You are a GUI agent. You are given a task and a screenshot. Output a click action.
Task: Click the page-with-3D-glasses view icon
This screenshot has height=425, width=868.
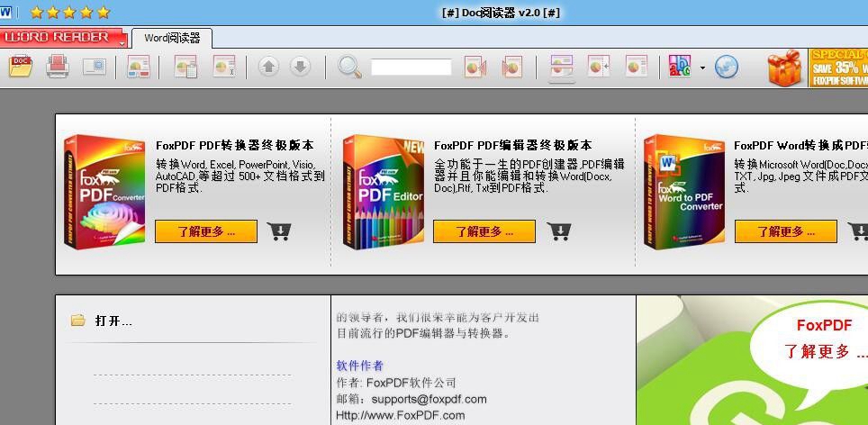[139, 67]
